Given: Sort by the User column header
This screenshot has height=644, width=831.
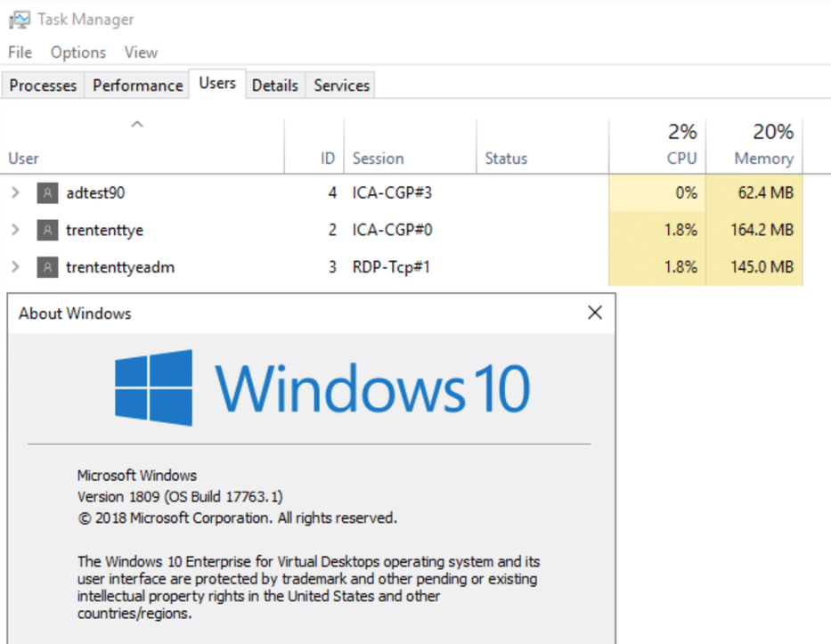Looking at the screenshot, I should pyautogui.click(x=142, y=146).
